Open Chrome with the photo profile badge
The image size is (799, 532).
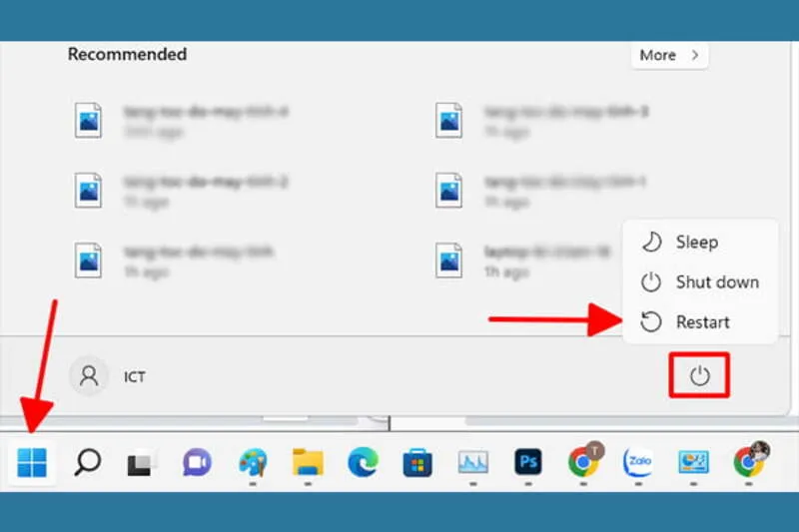tap(750, 459)
